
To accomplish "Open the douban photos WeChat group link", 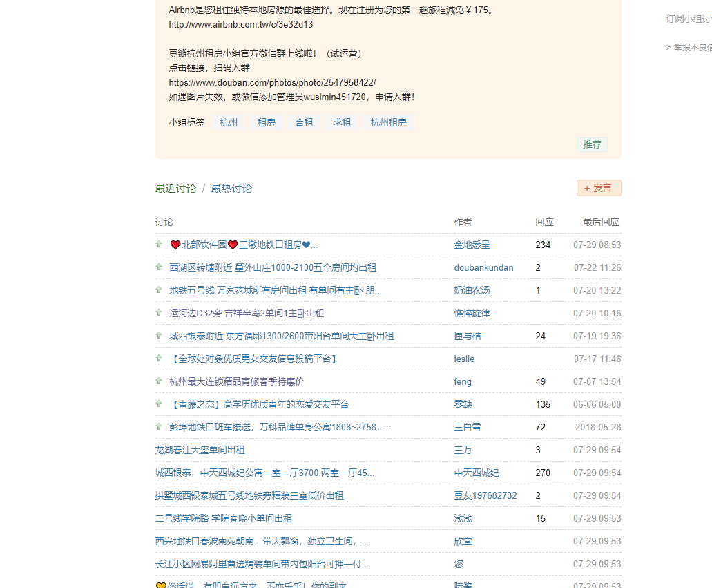I will (272, 82).
